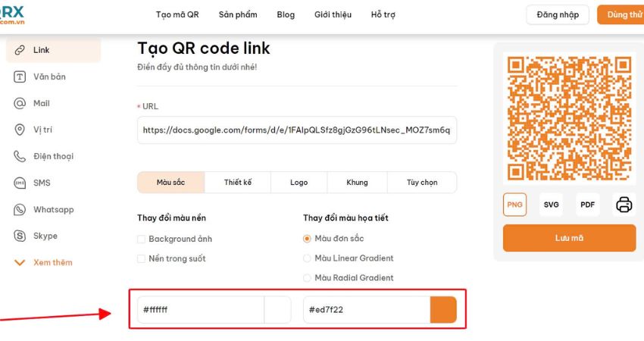Switch to the Logo tab
644x341 pixels.
coord(299,183)
